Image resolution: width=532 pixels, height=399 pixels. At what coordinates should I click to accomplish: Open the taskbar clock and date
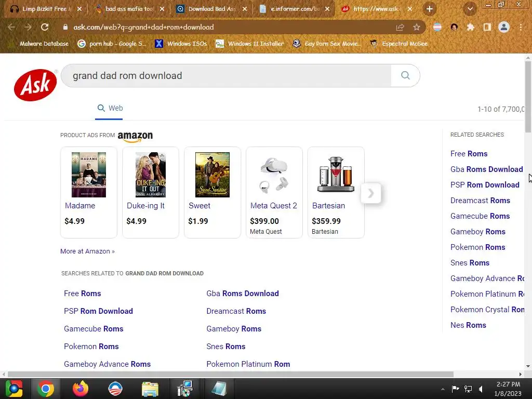coord(508,389)
